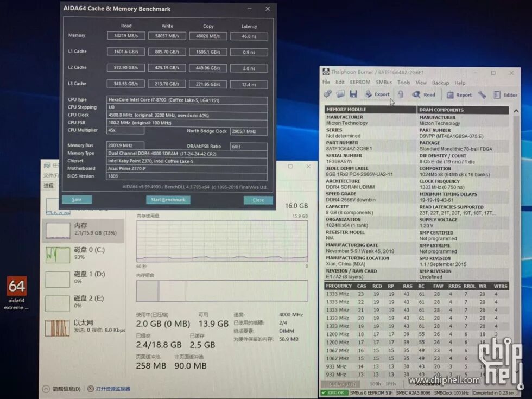Open the SMBus menu

point(384,83)
